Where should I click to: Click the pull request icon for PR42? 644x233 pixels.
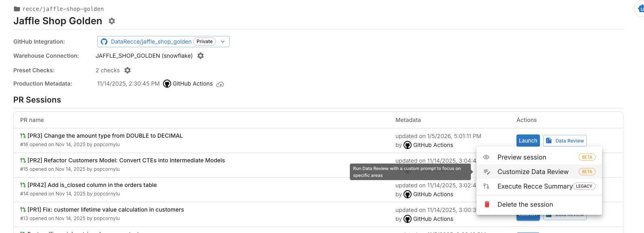[23, 185]
